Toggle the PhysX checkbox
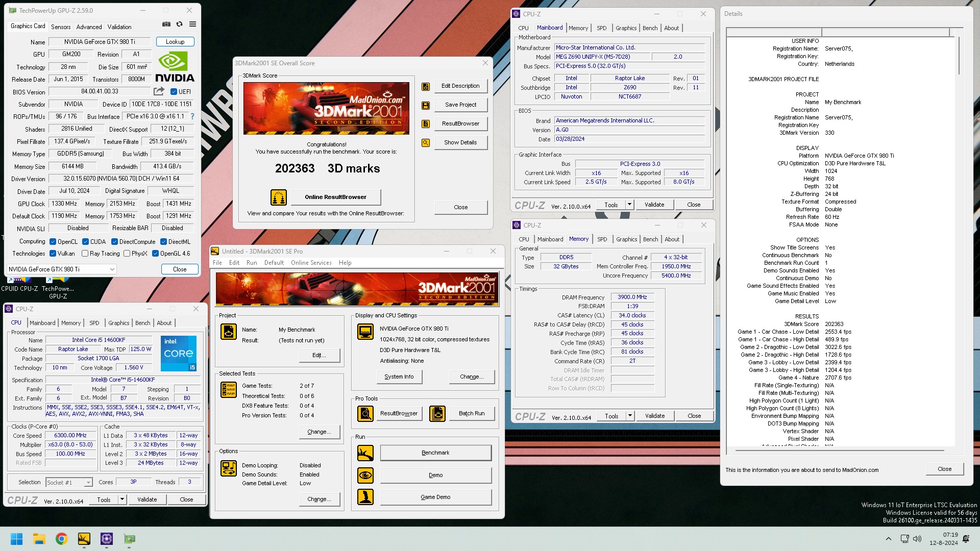 click(127, 254)
